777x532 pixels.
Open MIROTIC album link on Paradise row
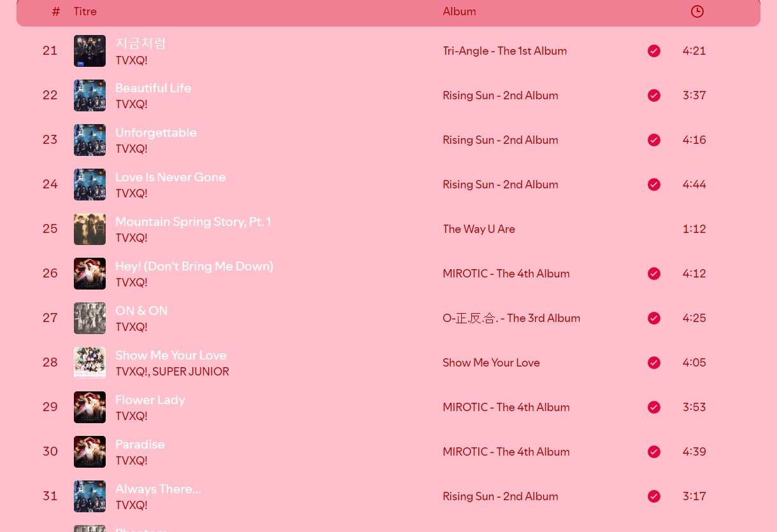[506, 452]
